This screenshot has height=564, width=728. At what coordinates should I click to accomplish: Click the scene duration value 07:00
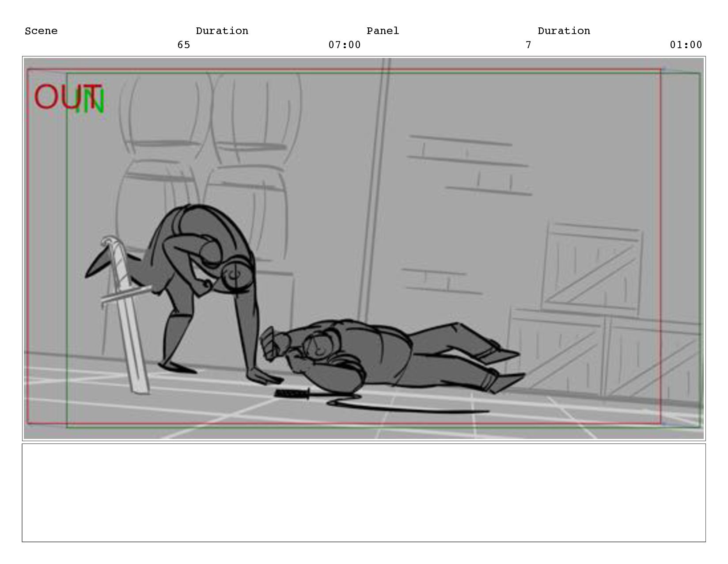click(x=345, y=45)
